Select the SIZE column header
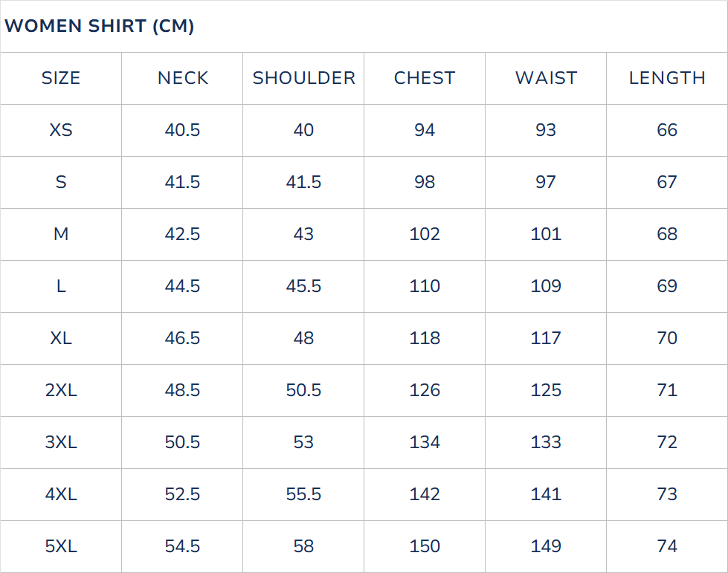Screen dimensions: 728x573 pyautogui.click(x=61, y=78)
